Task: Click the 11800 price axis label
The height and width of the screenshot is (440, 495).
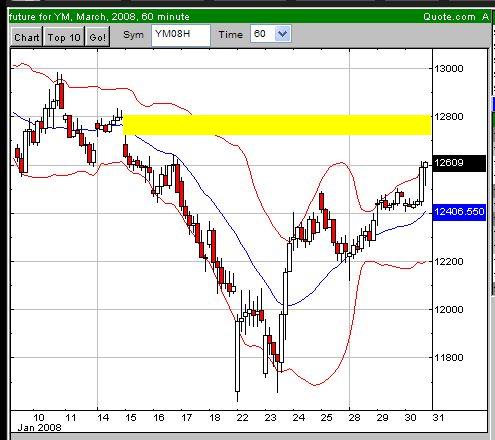Action: pos(449,357)
